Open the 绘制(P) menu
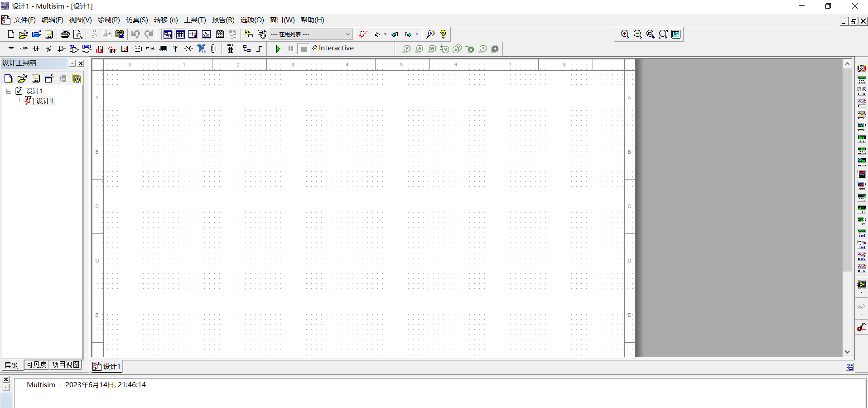This screenshot has height=408, width=868. (109, 20)
